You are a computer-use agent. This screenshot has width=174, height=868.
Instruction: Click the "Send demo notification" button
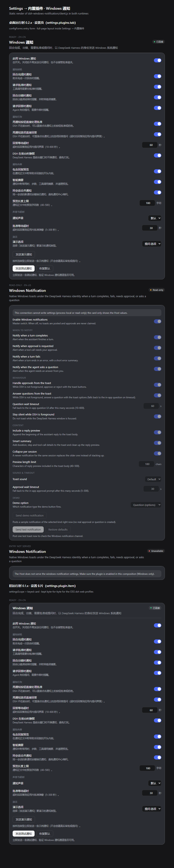(x=29, y=516)
